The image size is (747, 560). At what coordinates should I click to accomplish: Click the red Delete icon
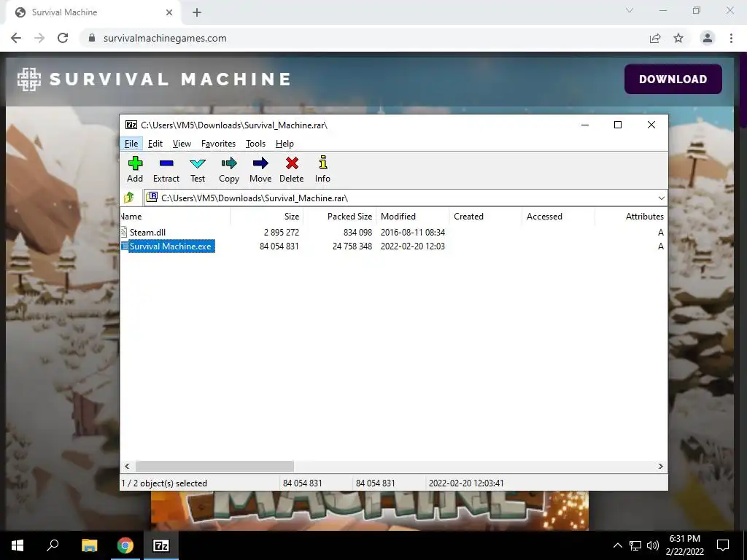(x=292, y=164)
